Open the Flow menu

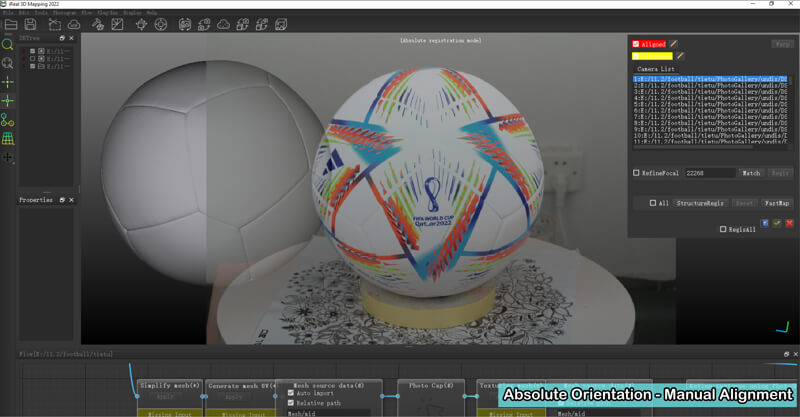(x=87, y=12)
